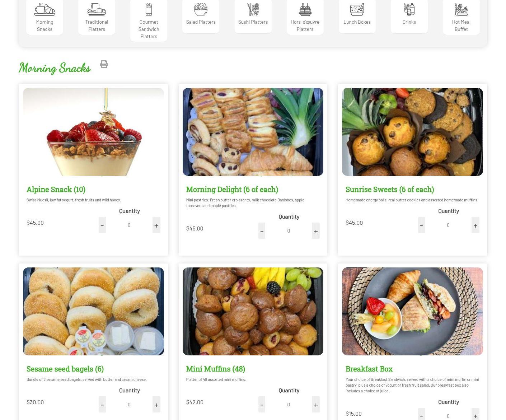
Task: Select the Traditional Platters category icon
Action: pyautogui.click(x=97, y=9)
